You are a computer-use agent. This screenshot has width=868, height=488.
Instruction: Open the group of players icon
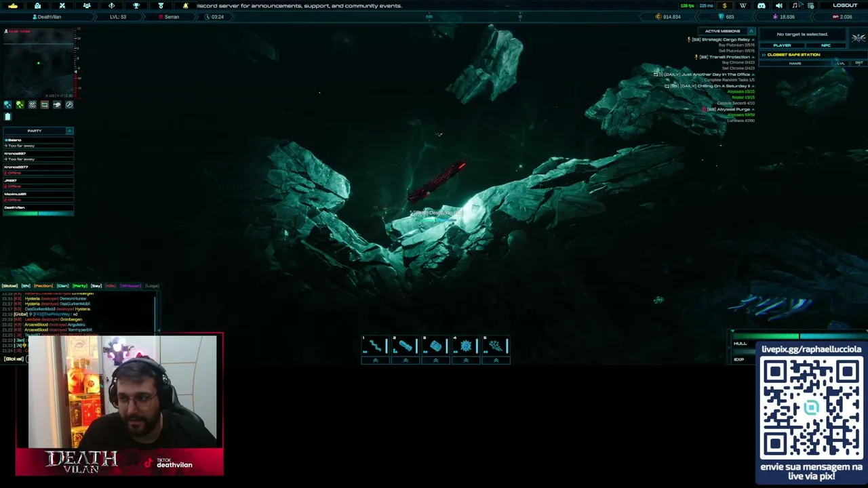(87, 5)
